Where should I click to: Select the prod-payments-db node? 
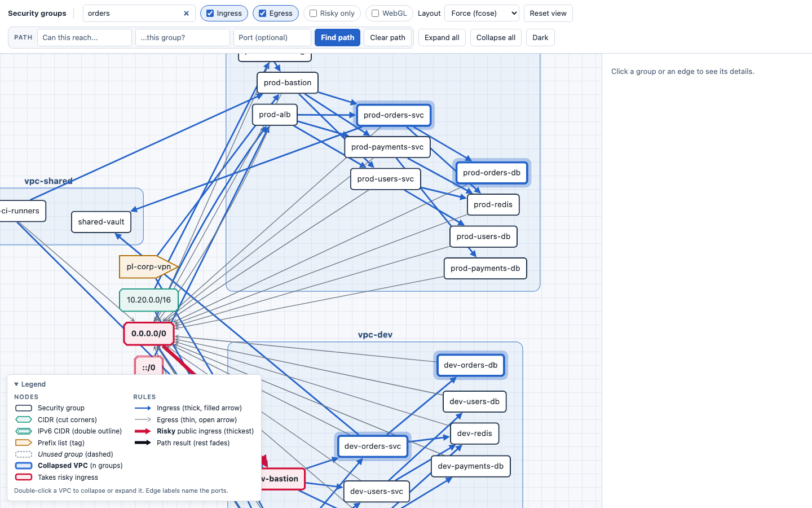pyautogui.click(x=486, y=269)
